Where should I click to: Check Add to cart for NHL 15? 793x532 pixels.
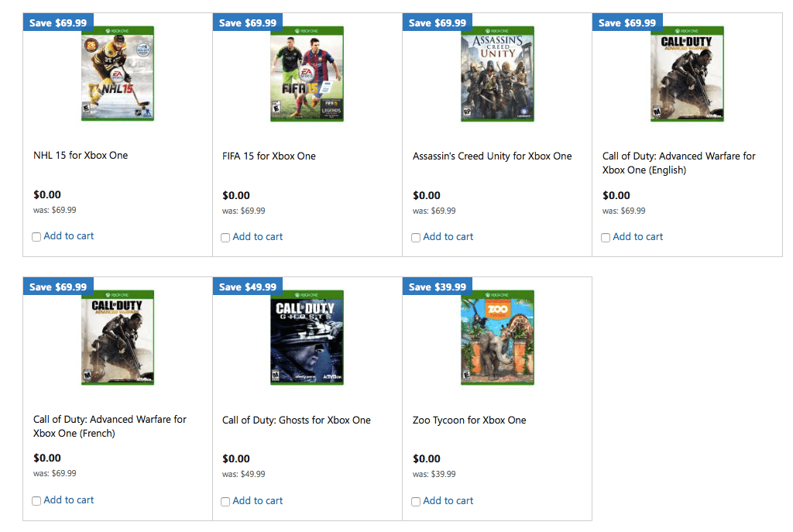pyautogui.click(x=36, y=237)
